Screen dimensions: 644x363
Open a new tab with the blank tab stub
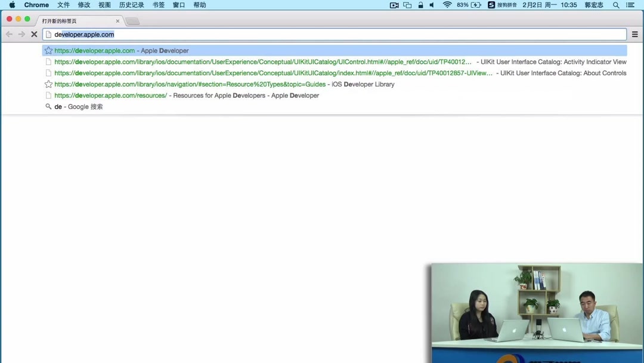tap(132, 20)
